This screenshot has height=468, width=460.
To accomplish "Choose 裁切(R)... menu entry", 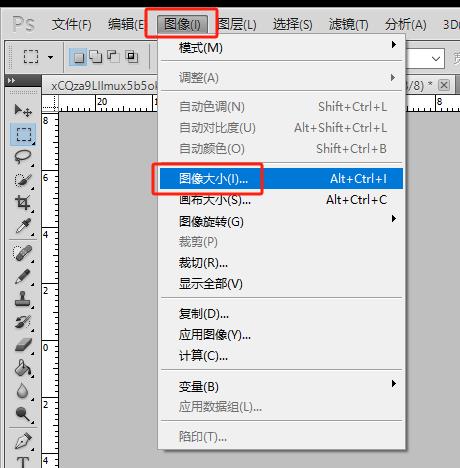I will (282, 263).
